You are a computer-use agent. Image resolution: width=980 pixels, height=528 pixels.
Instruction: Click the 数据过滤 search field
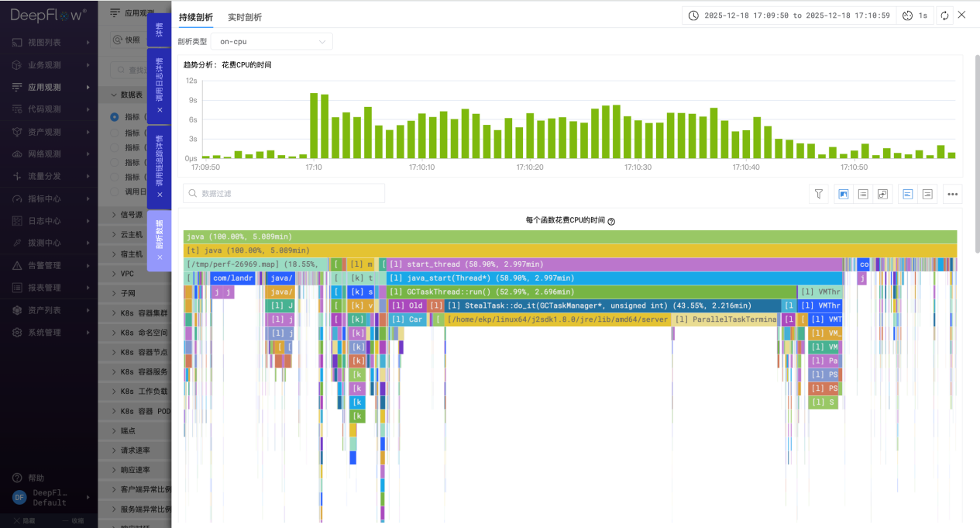click(284, 193)
